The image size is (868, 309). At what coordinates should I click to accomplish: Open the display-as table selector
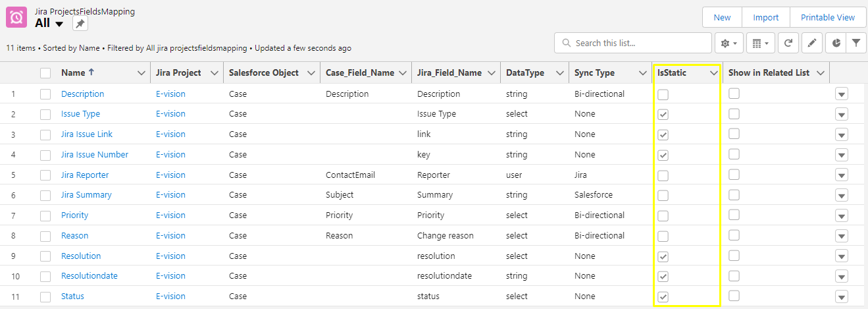point(761,43)
